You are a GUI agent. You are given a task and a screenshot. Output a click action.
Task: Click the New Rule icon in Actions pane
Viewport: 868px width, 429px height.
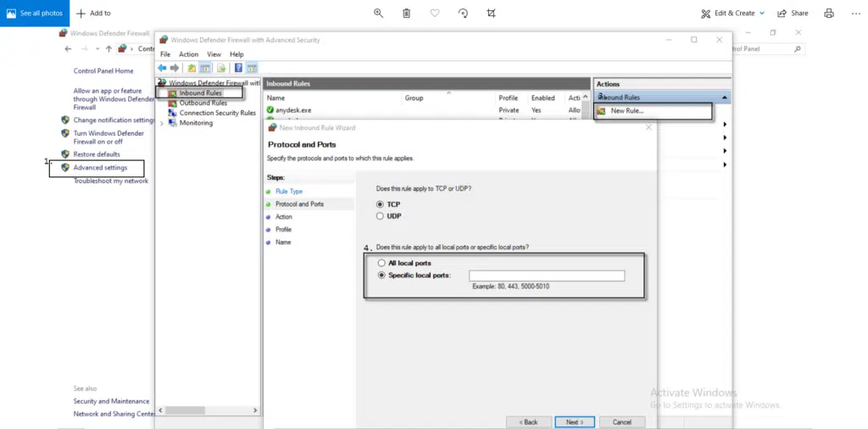point(601,111)
